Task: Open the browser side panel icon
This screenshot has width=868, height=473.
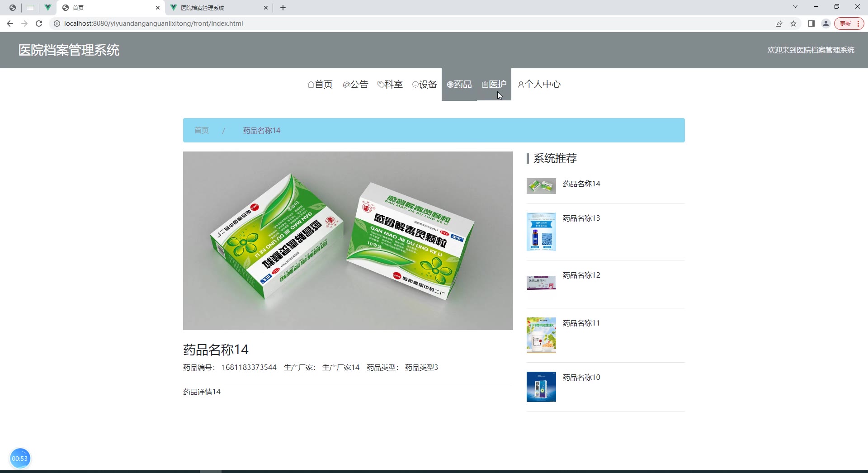Action: 811,24
